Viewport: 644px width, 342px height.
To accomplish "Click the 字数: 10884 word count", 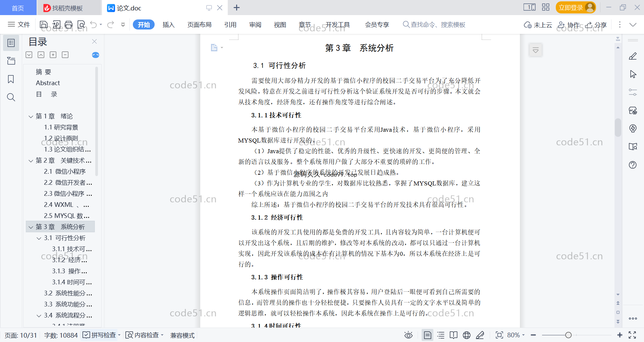I will coord(61,335).
